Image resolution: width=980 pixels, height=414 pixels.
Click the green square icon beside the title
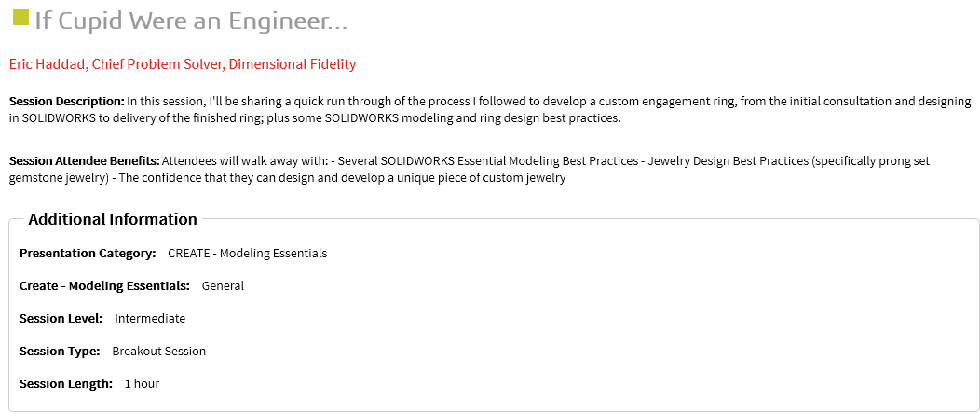pyautogui.click(x=19, y=18)
